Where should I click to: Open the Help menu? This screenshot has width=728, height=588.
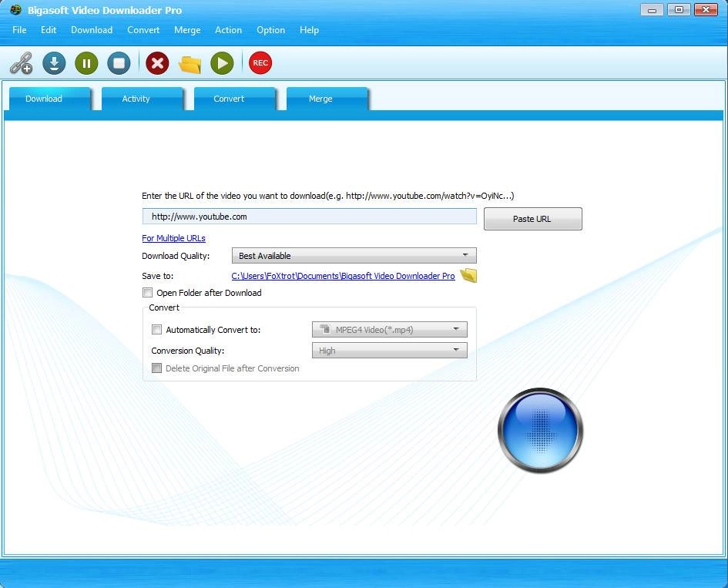click(309, 30)
